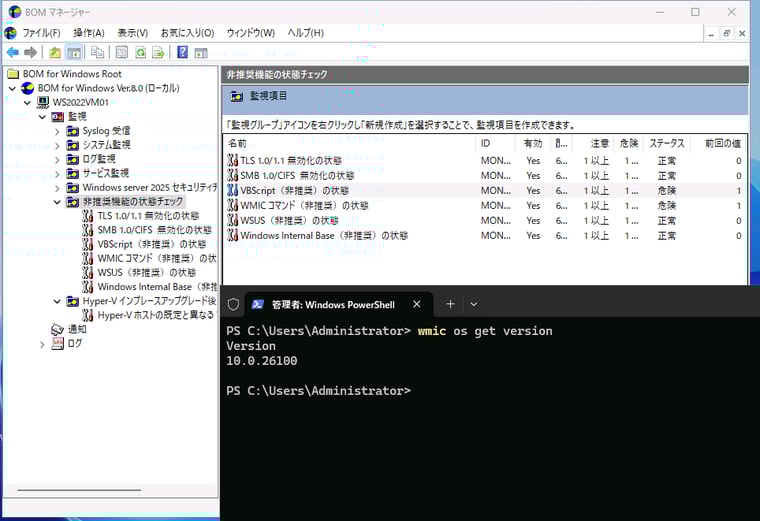The height and width of the screenshot is (521, 760).
Task: Click the WS2022VM01 computer icon
Action: [43, 102]
